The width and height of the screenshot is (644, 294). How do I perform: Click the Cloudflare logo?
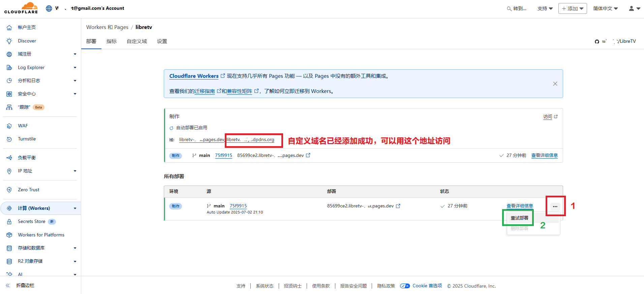pyautogui.click(x=21, y=8)
